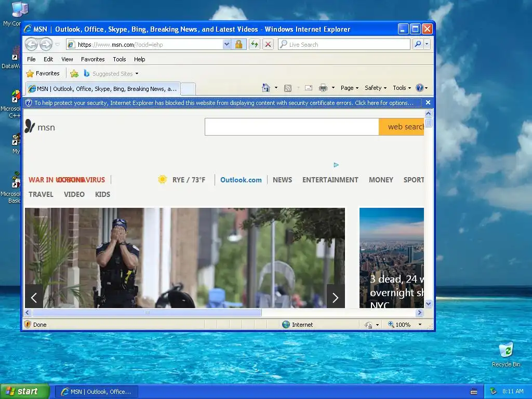Click the Refresh page icon
Image resolution: width=532 pixels, height=399 pixels.
point(255,45)
